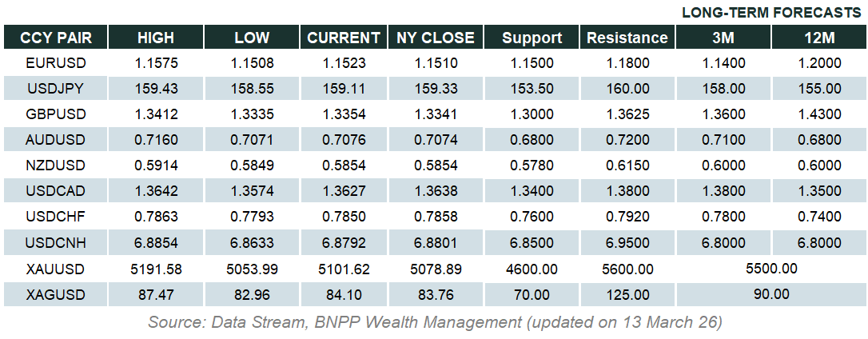Select the CURRENT column header
The height and width of the screenshot is (339, 868).
point(344,38)
